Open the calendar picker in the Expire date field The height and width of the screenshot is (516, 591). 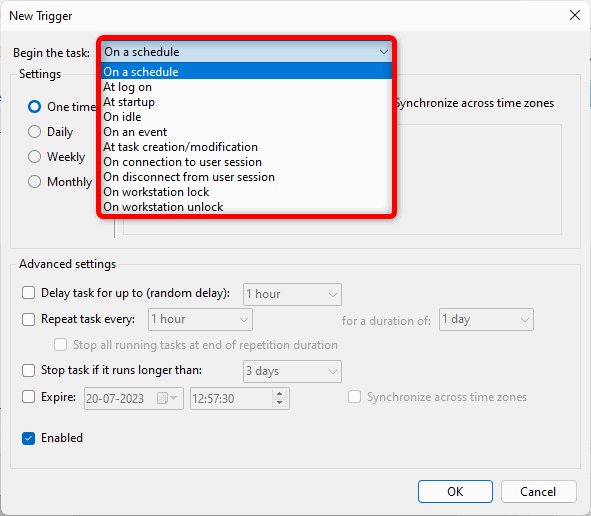pyautogui.click(x=166, y=398)
